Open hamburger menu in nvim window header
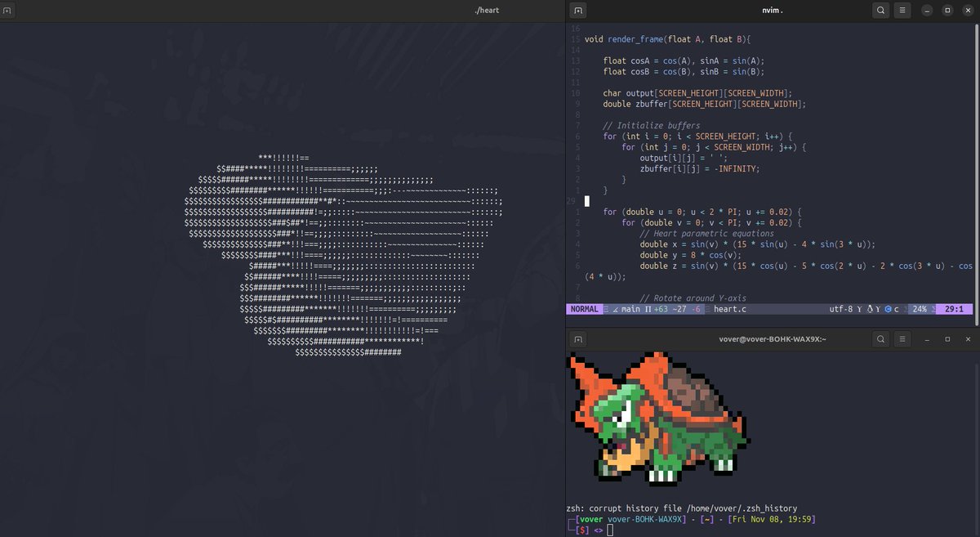This screenshot has height=537, width=980. point(902,11)
